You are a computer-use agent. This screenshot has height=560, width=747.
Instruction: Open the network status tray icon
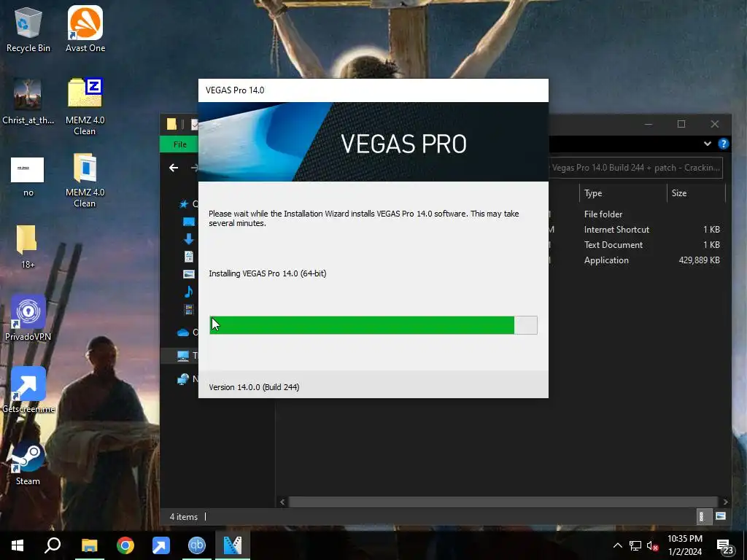(635, 545)
